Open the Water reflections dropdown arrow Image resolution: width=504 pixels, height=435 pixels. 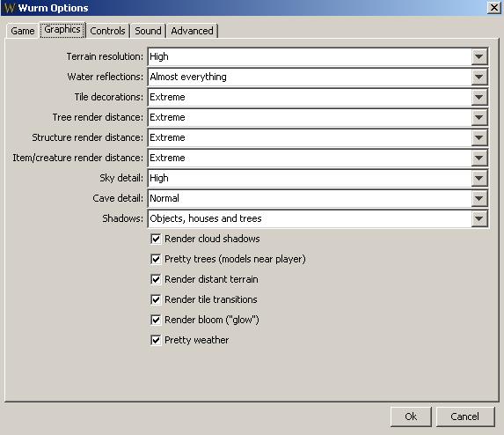(x=479, y=77)
